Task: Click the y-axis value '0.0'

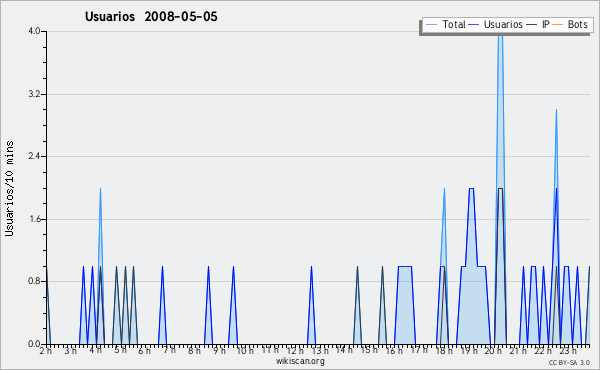Action: coord(34,344)
